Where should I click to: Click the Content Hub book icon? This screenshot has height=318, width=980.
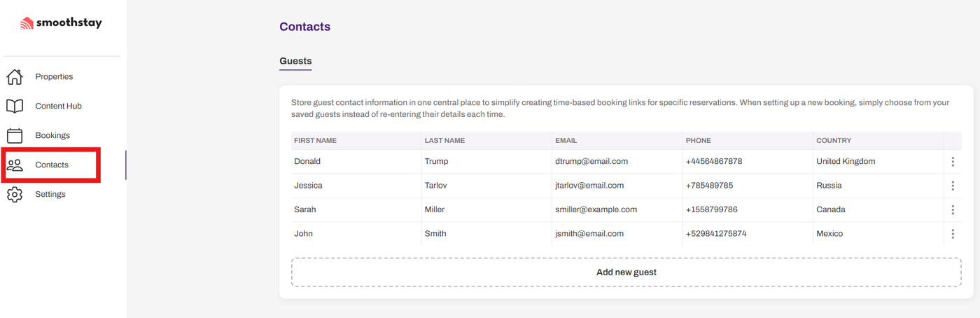click(x=15, y=106)
